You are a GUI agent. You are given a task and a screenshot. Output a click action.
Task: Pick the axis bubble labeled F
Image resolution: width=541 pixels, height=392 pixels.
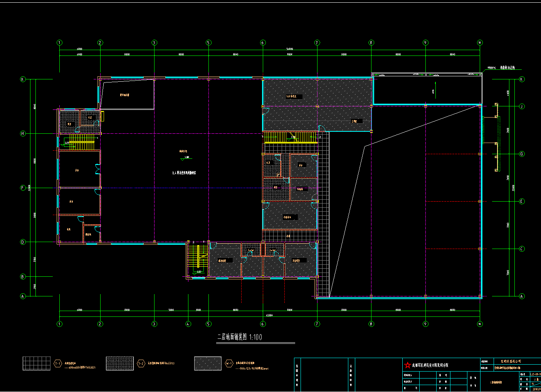(23, 188)
